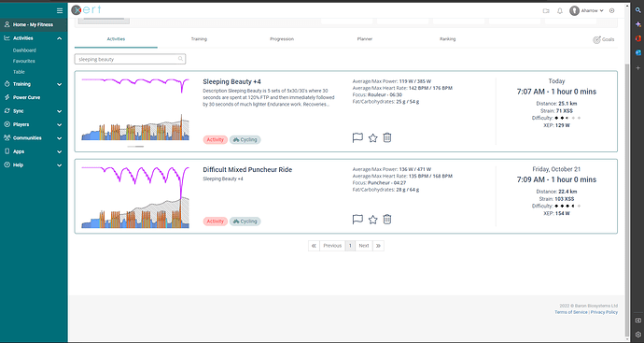Flag the Sleeping Beauty +4 activity
This screenshot has width=644, height=343.
point(357,137)
